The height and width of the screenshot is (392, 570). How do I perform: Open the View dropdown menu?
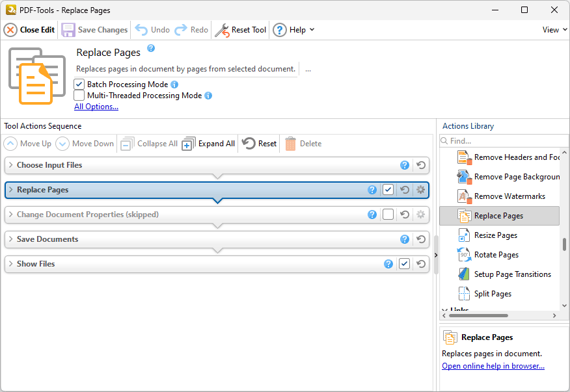tap(554, 30)
